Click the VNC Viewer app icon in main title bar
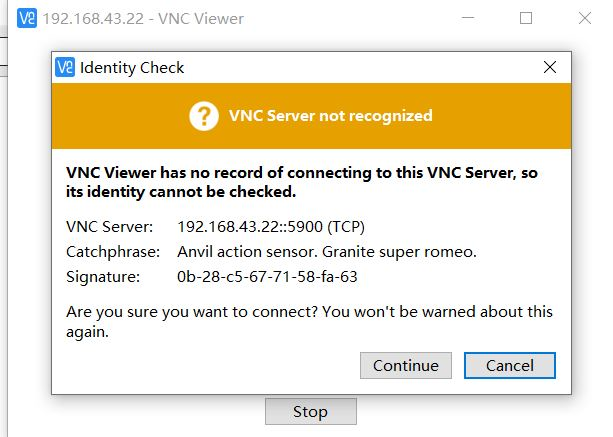Viewport: 613px width, 437px height. pos(27,18)
